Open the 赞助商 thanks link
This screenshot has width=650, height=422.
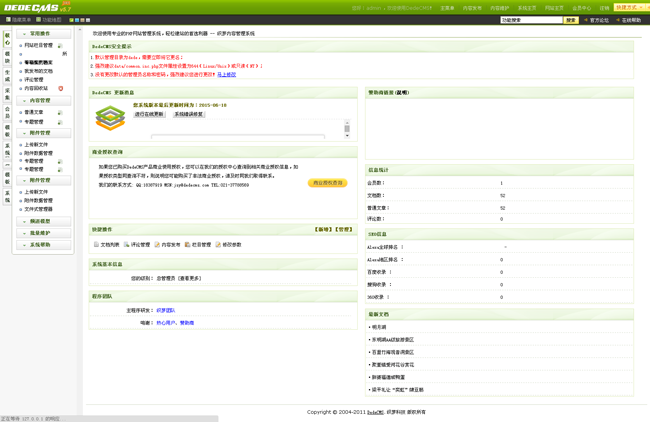coord(187,323)
